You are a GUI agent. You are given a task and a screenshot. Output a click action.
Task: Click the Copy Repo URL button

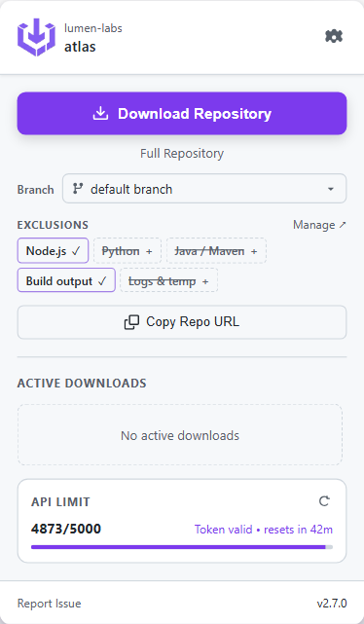182,322
